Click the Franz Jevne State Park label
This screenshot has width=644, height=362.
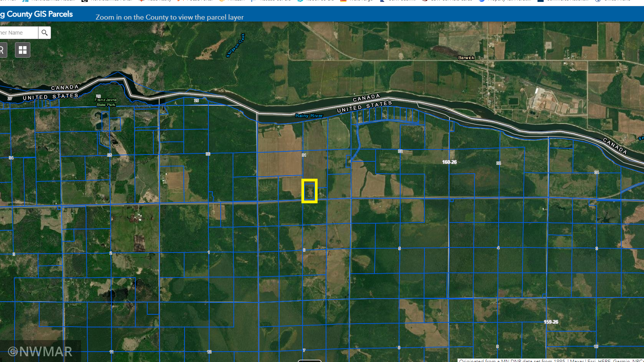tap(106, 102)
